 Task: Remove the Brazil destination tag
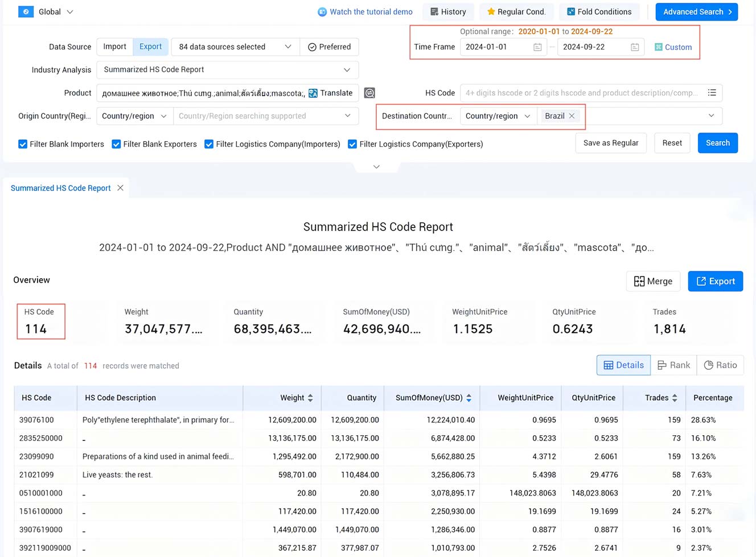(x=572, y=116)
